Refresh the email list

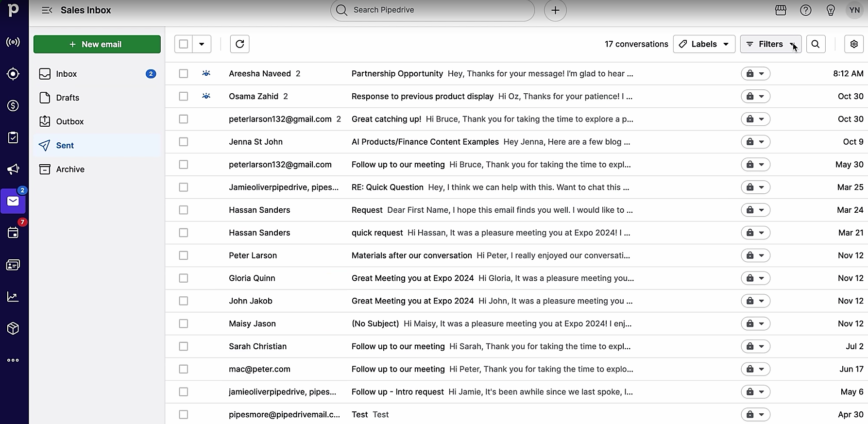click(x=239, y=44)
